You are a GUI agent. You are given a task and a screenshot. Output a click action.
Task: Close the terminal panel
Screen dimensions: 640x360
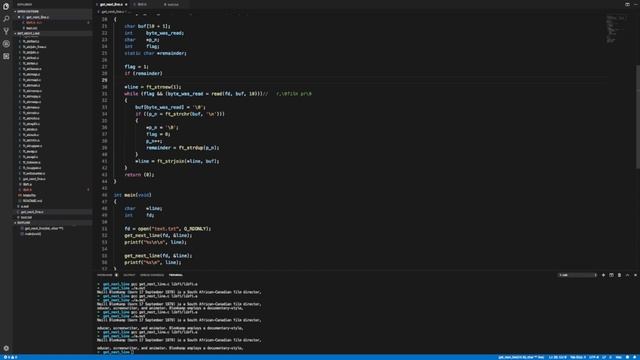coord(635,275)
